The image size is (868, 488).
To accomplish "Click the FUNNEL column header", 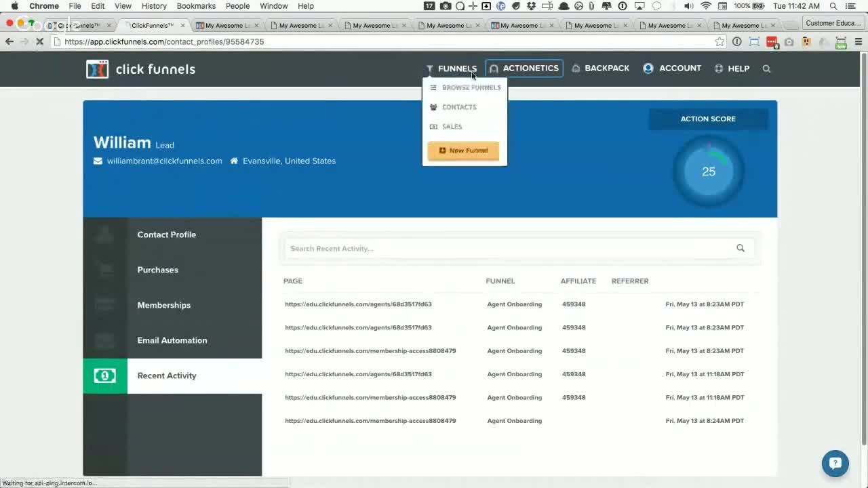I will tap(500, 281).
